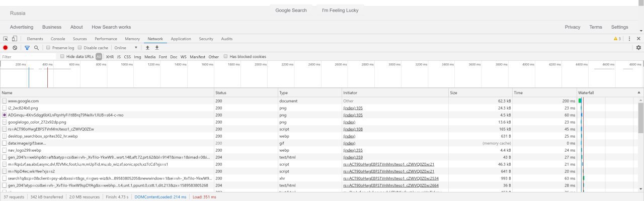This screenshot has width=644, height=201.
Task: Open the Memory tab
Action: (132, 39)
